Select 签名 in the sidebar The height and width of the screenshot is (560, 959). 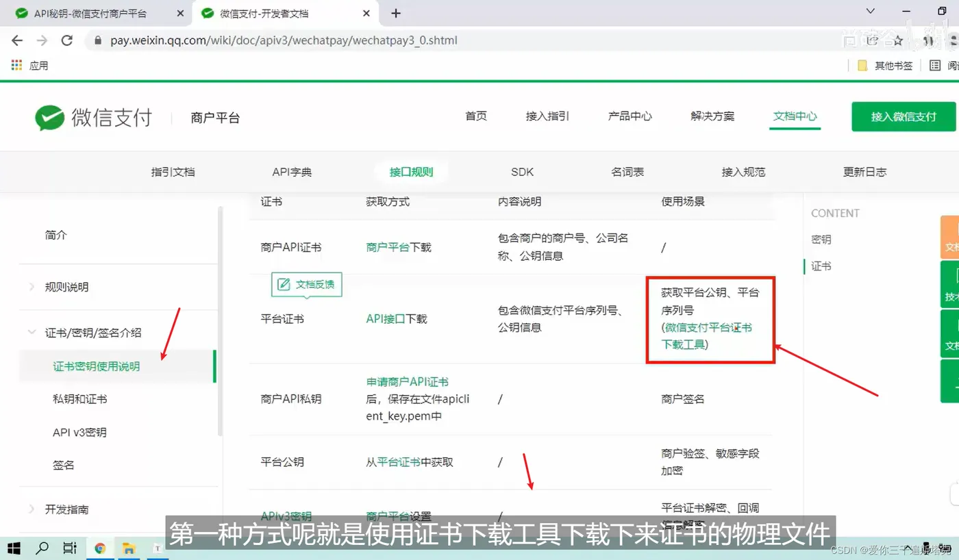64,465
